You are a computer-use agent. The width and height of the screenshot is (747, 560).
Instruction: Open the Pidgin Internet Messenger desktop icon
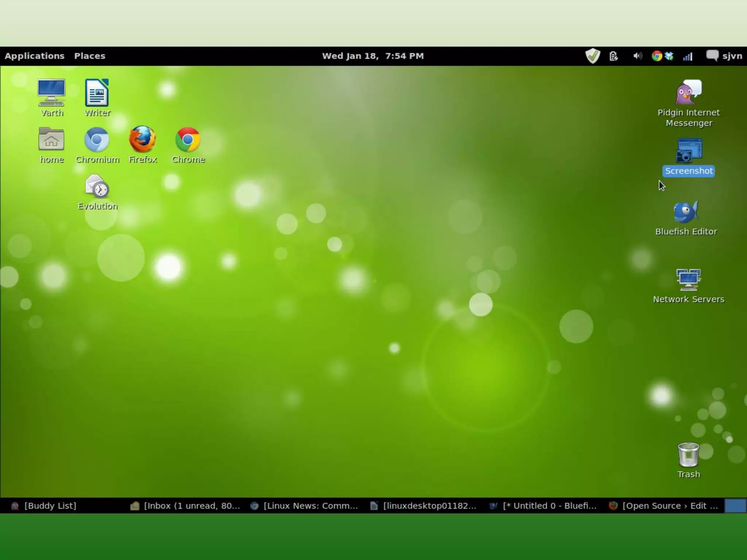click(x=688, y=93)
